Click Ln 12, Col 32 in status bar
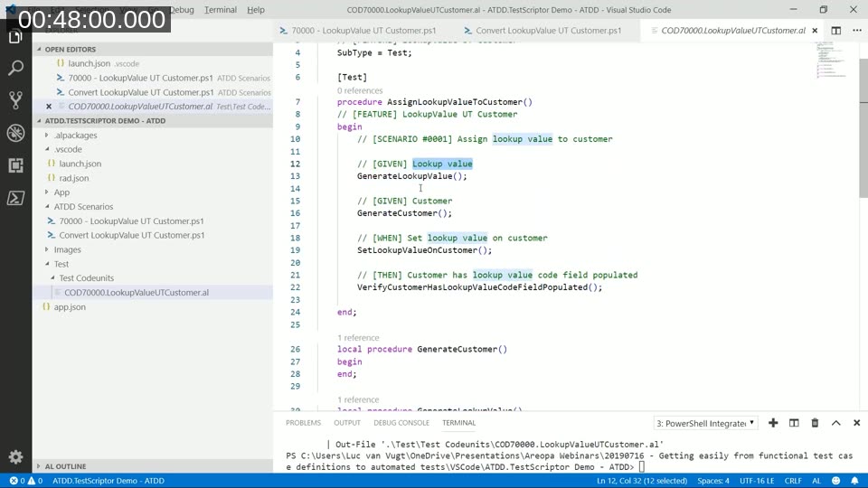This screenshot has height=488, width=868. [x=642, y=481]
